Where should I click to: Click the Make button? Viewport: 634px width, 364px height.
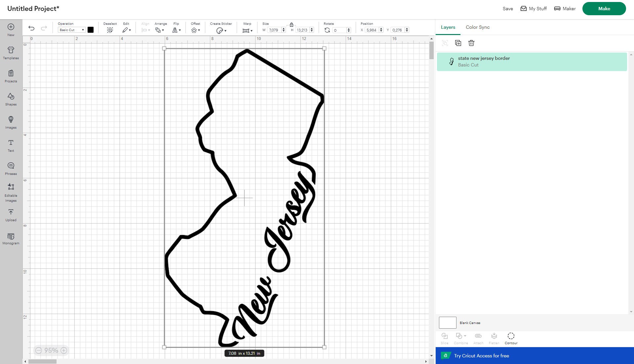pos(604,9)
